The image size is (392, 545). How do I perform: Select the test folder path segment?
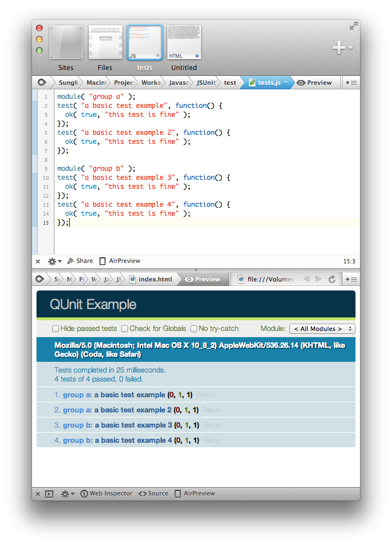(230, 83)
